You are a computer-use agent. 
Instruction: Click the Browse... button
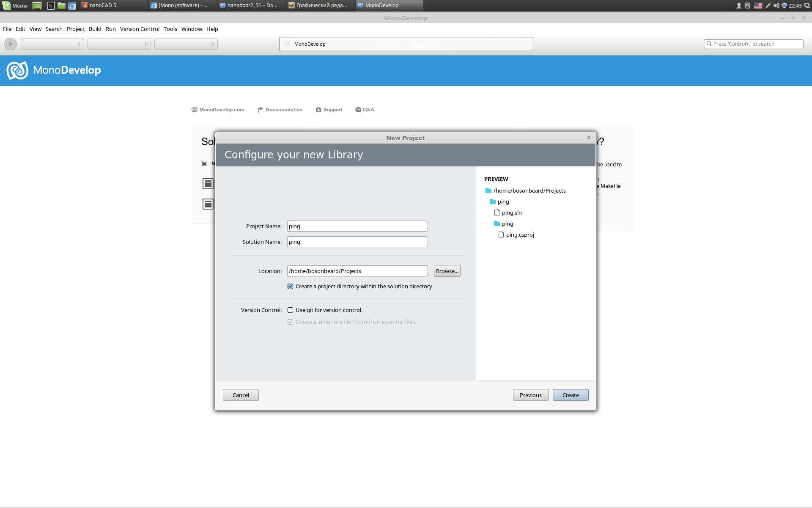point(447,271)
